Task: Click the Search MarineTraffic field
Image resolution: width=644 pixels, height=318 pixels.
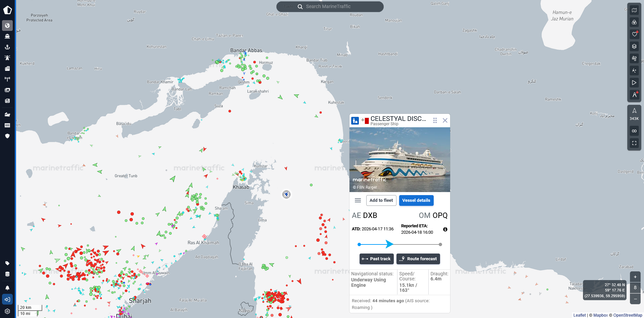Action: point(330,7)
